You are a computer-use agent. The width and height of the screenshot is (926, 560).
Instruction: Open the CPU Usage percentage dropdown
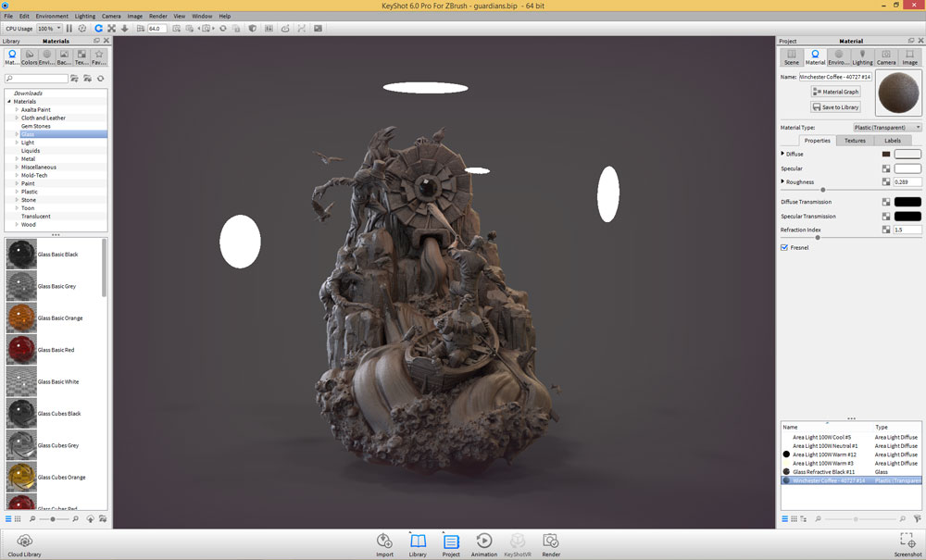(x=50, y=29)
